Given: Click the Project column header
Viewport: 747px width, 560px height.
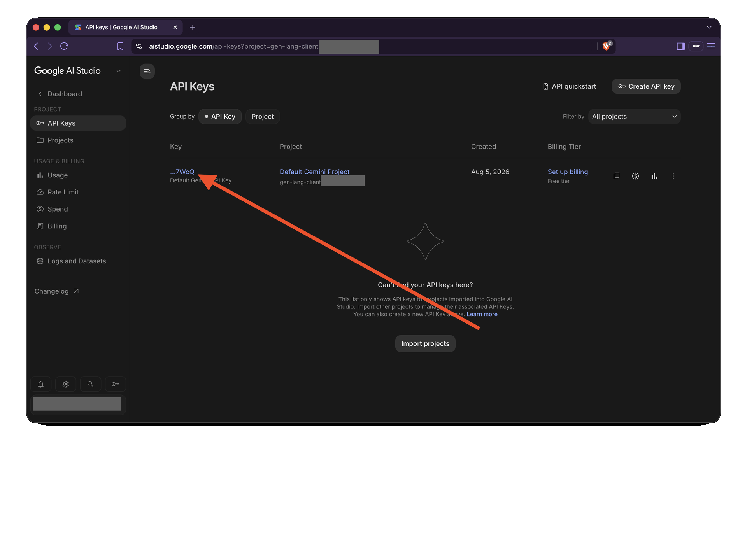Looking at the screenshot, I should click(x=291, y=147).
